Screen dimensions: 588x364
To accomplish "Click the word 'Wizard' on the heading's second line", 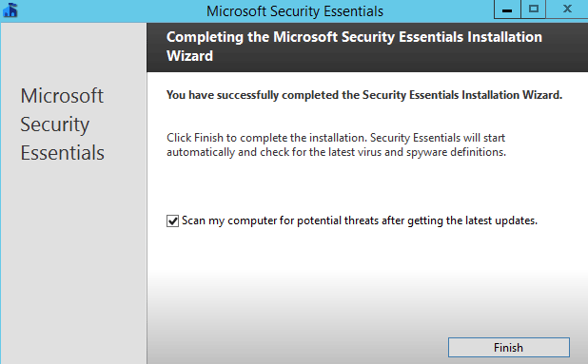I will (189, 56).
